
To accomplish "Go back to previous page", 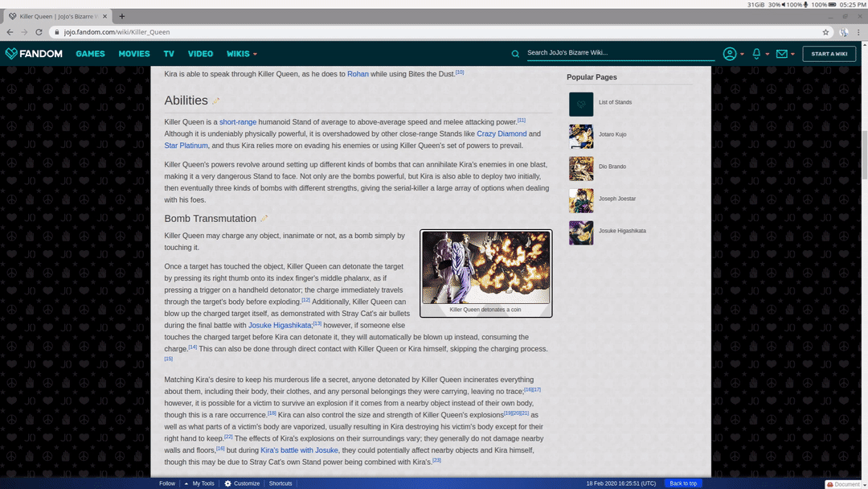I will click(10, 32).
